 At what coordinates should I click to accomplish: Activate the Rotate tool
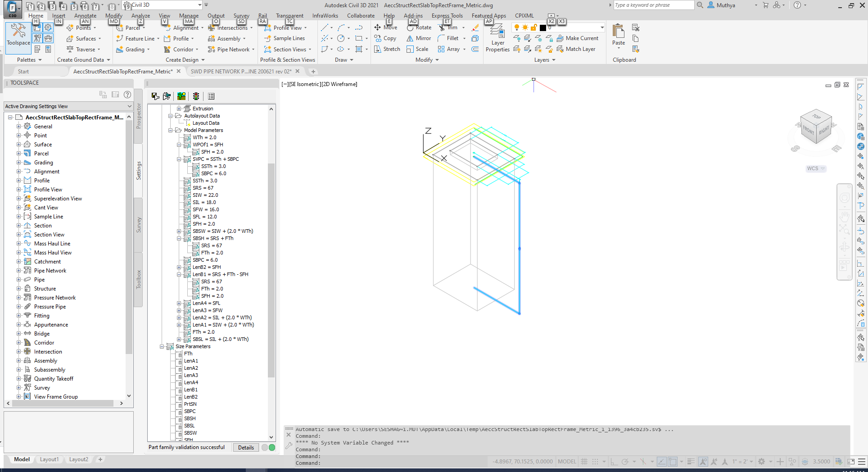point(419,27)
